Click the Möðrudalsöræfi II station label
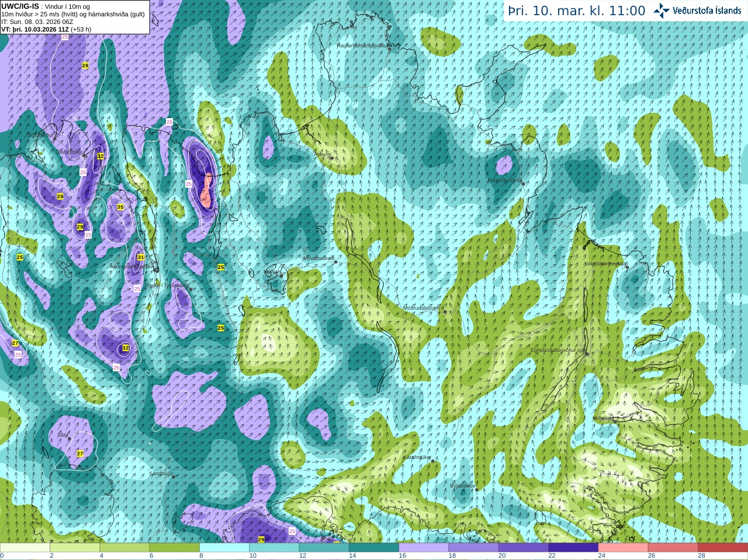 click(424, 308)
